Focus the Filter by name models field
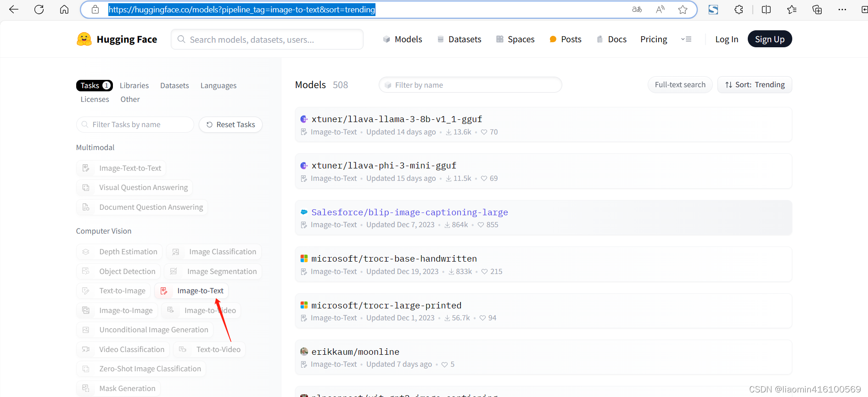 pos(470,85)
